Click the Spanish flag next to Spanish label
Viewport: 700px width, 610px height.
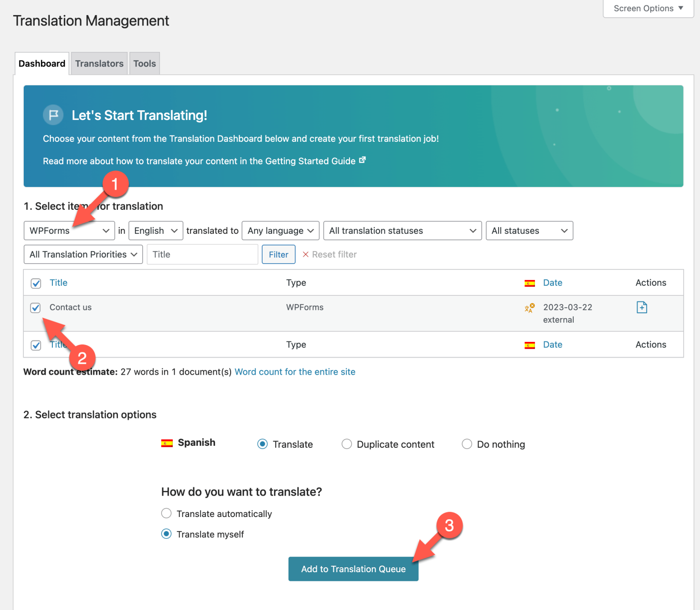(x=168, y=442)
